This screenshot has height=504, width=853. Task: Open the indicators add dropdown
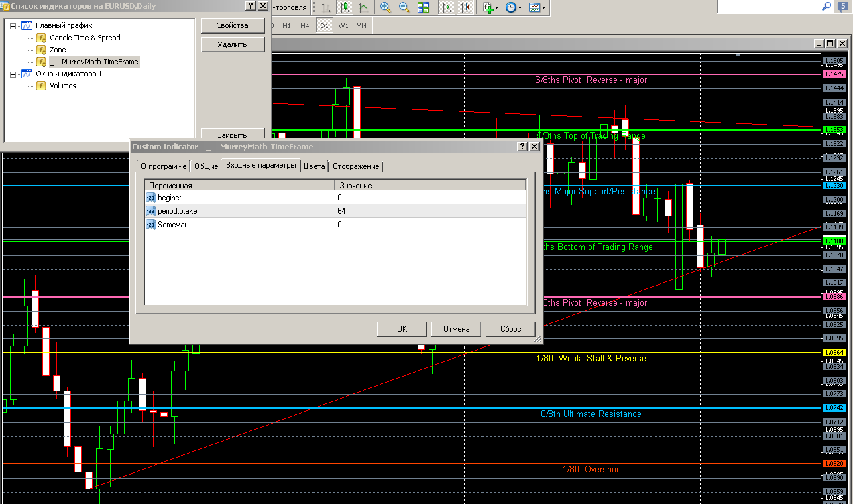[x=490, y=8]
